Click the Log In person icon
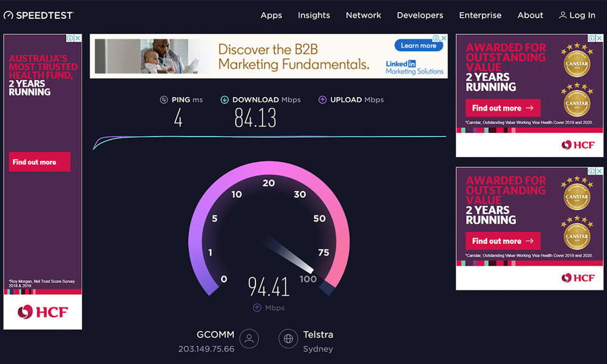The width and height of the screenshot is (607, 364). click(x=562, y=15)
